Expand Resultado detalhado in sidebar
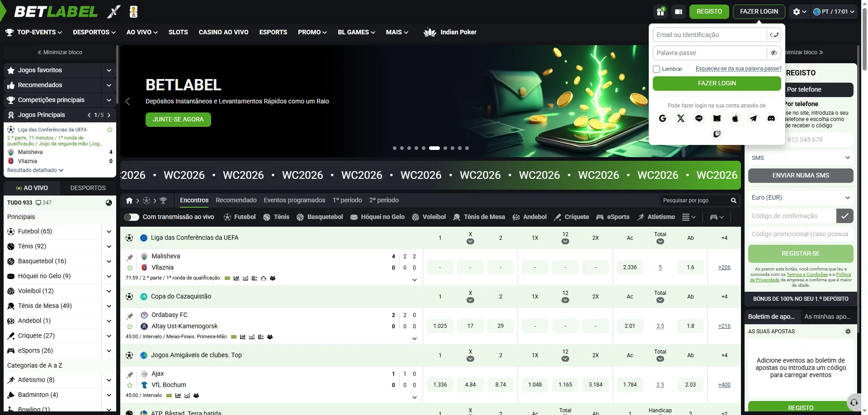868x415 pixels. [x=35, y=170]
